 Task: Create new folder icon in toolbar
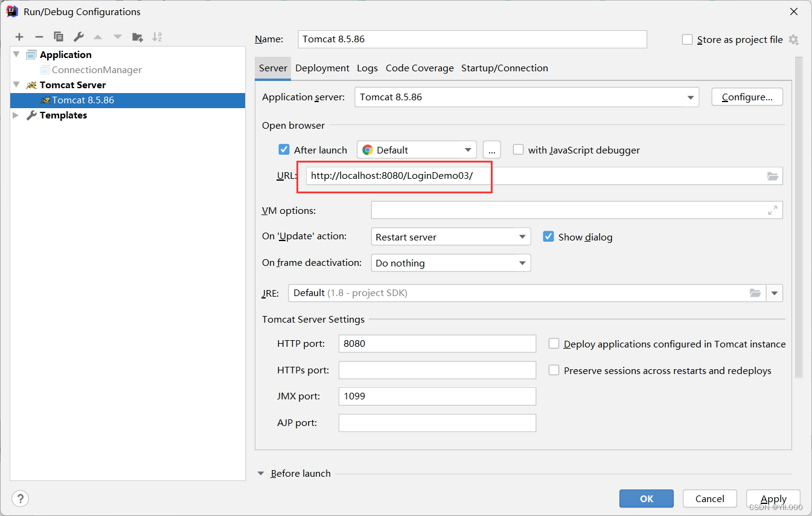(x=138, y=37)
